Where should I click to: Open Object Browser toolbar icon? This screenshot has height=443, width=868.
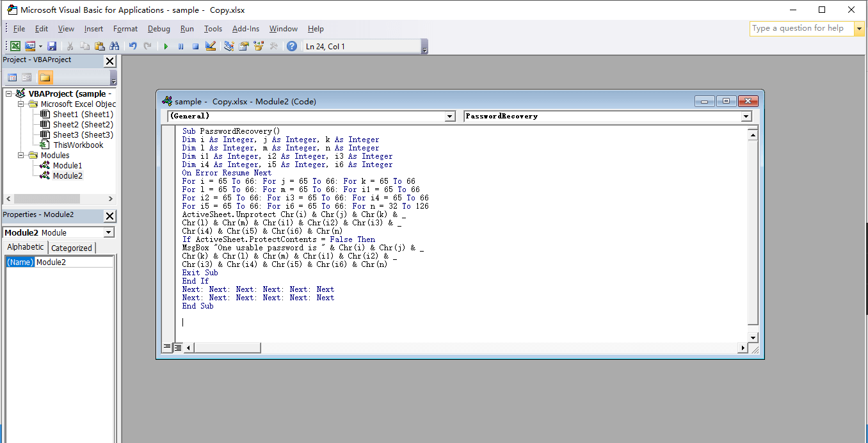[259, 46]
